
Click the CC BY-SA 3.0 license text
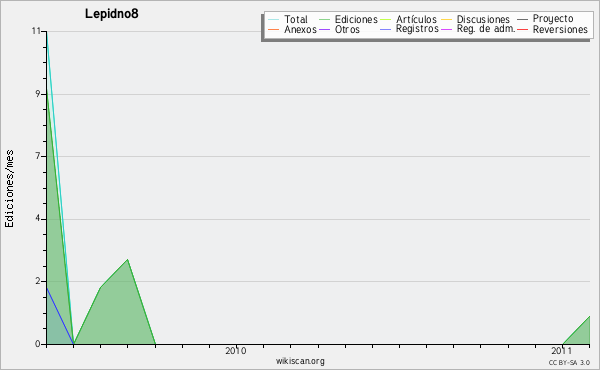pyautogui.click(x=569, y=363)
